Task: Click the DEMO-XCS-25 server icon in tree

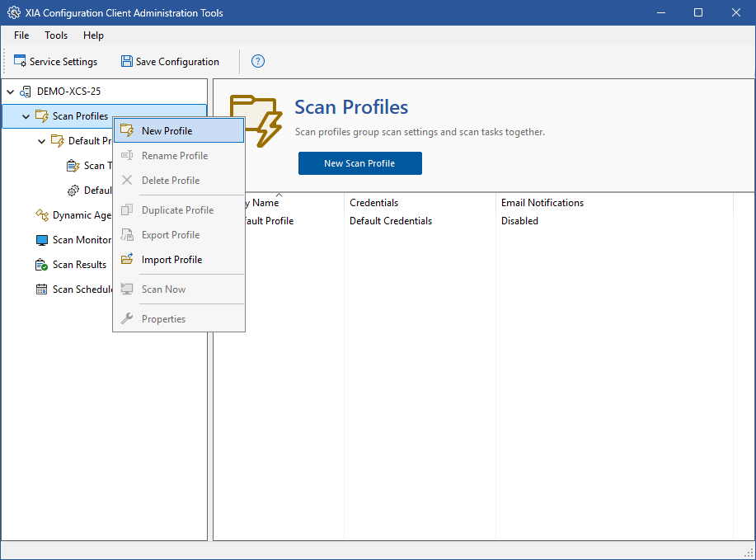Action: pos(26,92)
